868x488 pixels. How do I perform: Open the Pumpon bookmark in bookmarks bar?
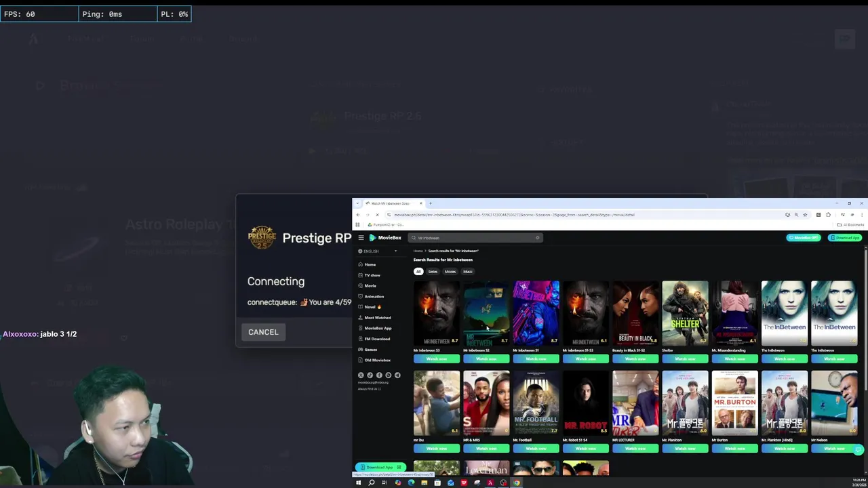tap(385, 224)
